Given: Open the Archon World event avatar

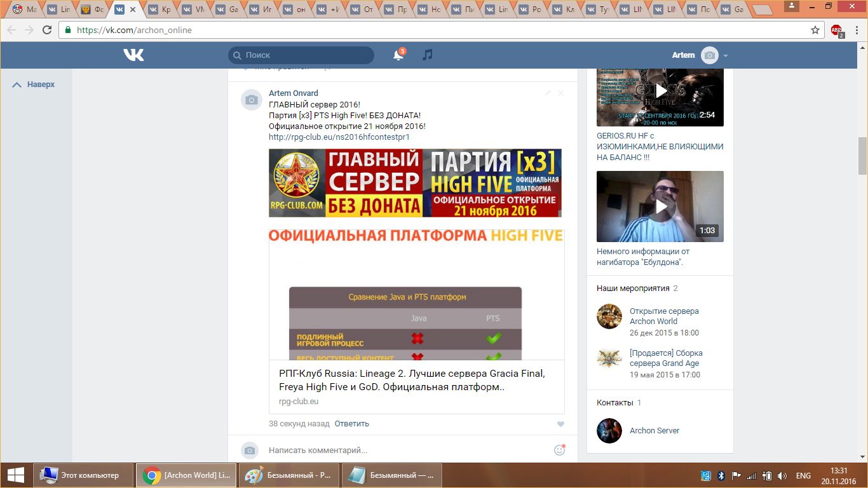Looking at the screenshot, I should [609, 316].
